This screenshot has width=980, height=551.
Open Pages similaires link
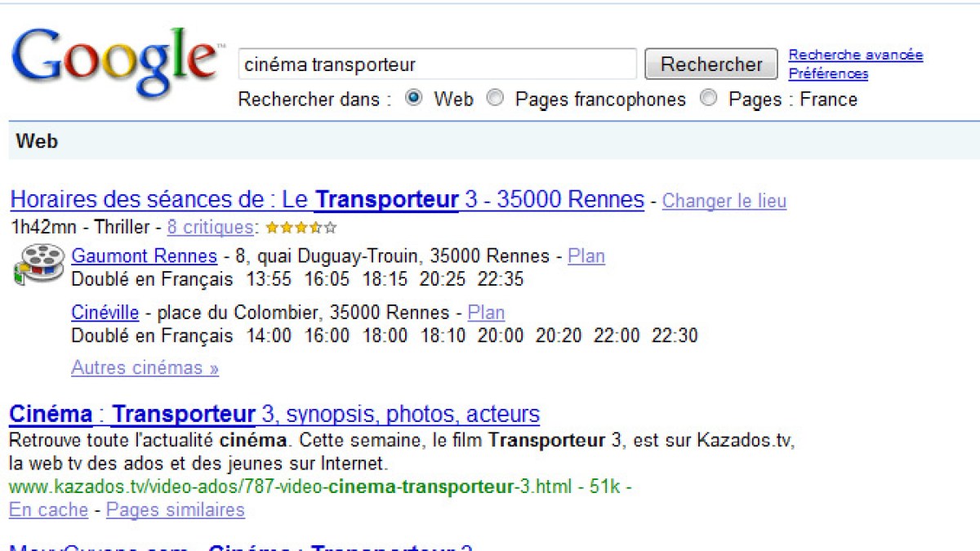click(x=176, y=510)
